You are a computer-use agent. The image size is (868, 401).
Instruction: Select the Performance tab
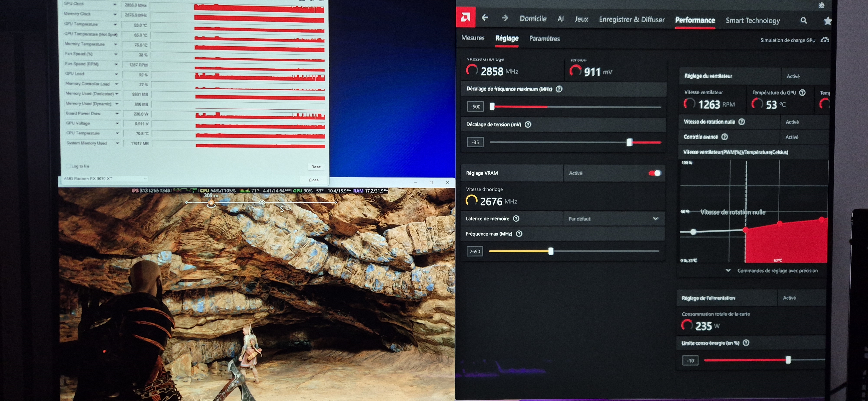tap(695, 20)
